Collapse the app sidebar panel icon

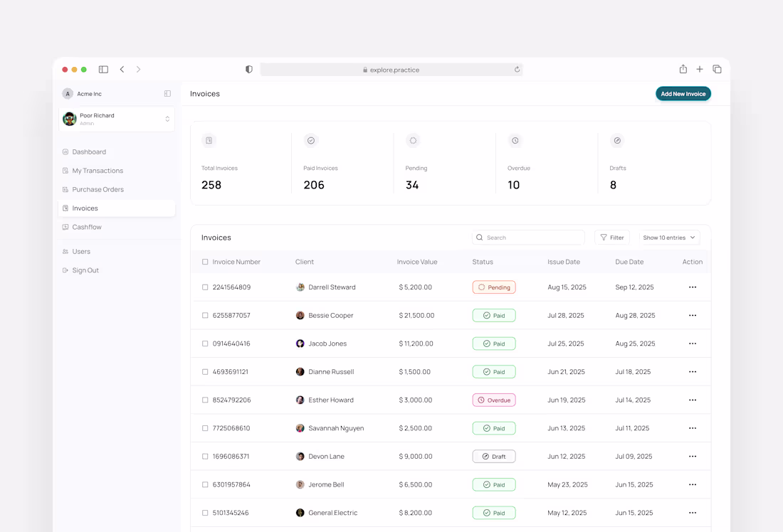(167, 93)
